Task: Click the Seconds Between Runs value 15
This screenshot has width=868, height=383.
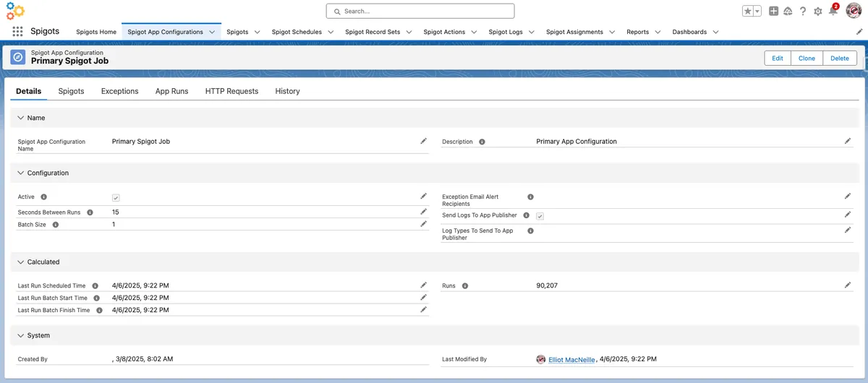Action: coord(116,212)
